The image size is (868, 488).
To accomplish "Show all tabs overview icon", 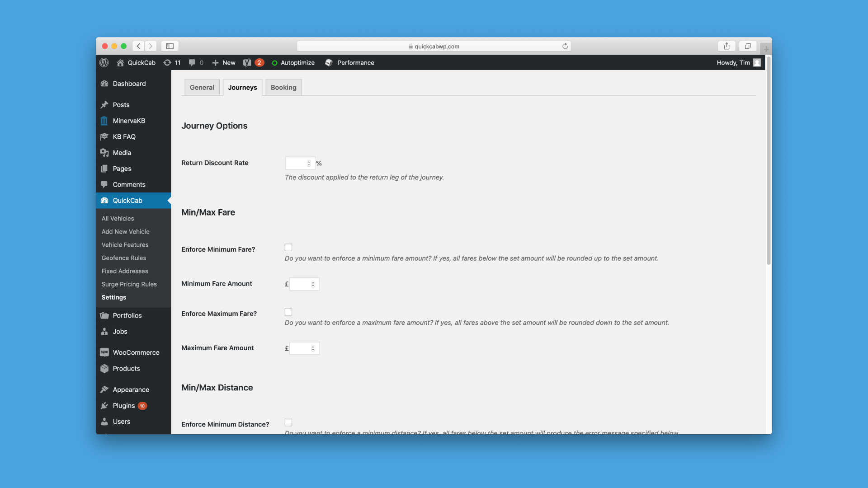I will coord(748,46).
